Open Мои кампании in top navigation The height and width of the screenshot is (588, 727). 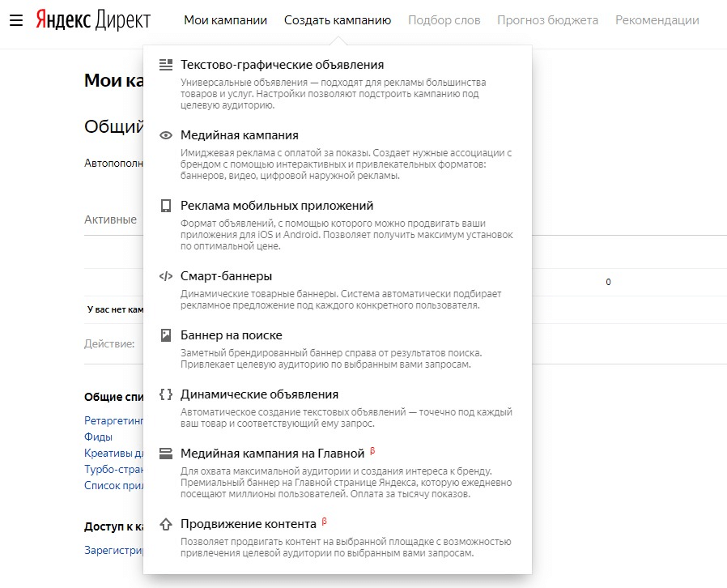[225, 20]
